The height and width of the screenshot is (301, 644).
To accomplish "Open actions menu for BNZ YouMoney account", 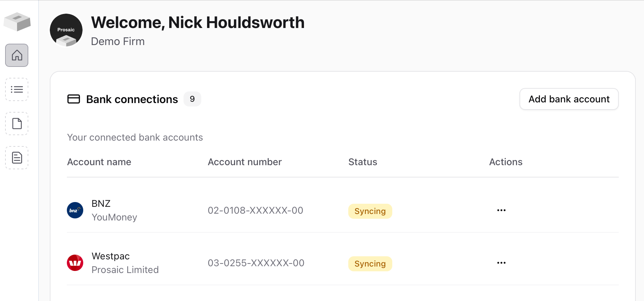I will (x=501, y=210).
